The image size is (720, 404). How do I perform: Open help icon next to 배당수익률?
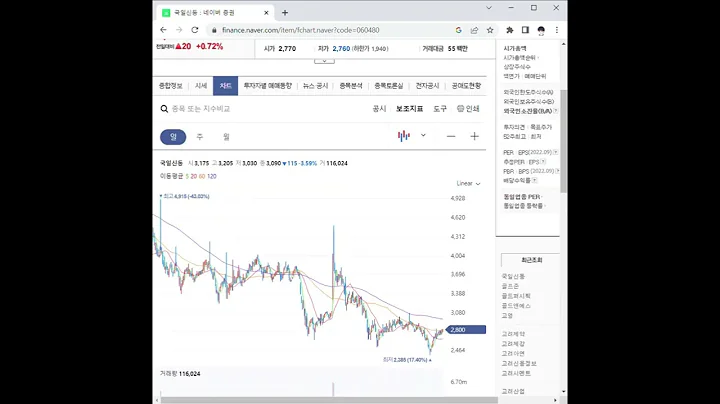coord(534,180)
